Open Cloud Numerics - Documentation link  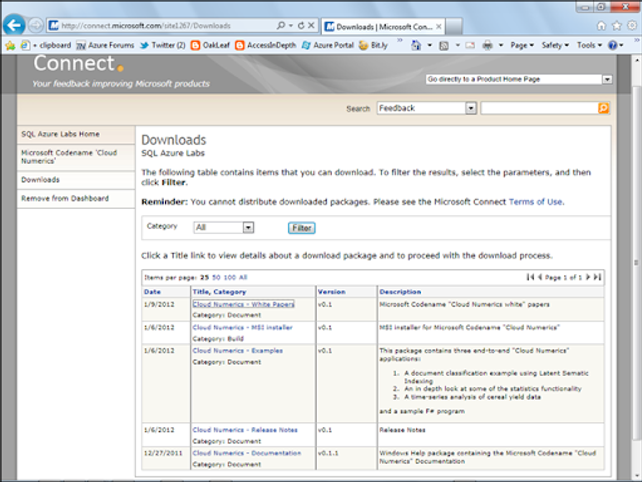click(246, 453)
